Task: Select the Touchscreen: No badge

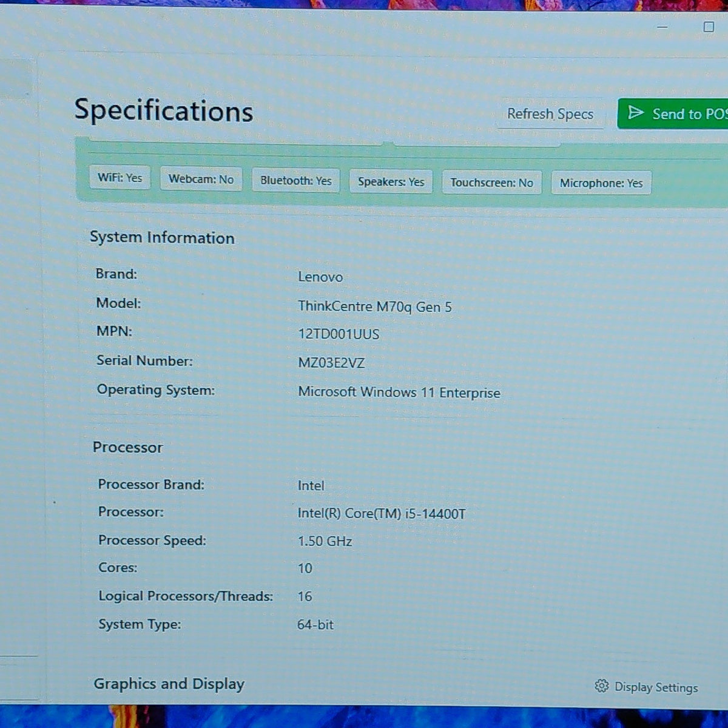Action: click(x=491, y=183)
